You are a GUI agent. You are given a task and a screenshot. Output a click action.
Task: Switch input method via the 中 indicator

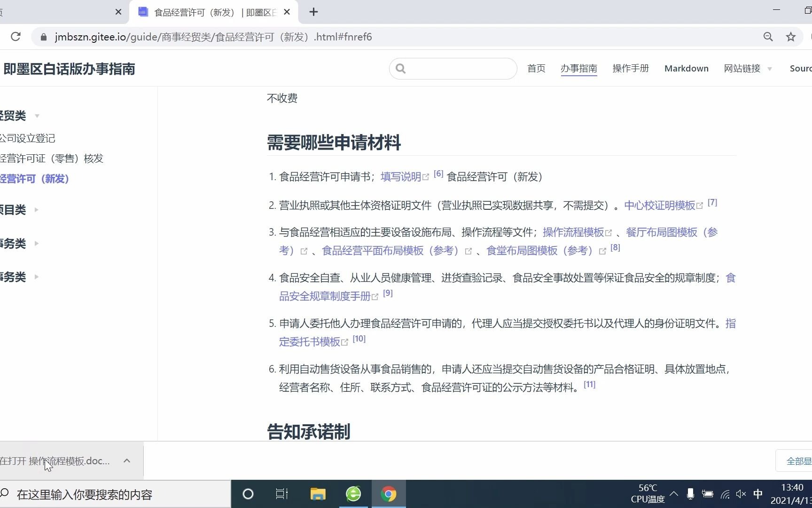tap(758, 494)
